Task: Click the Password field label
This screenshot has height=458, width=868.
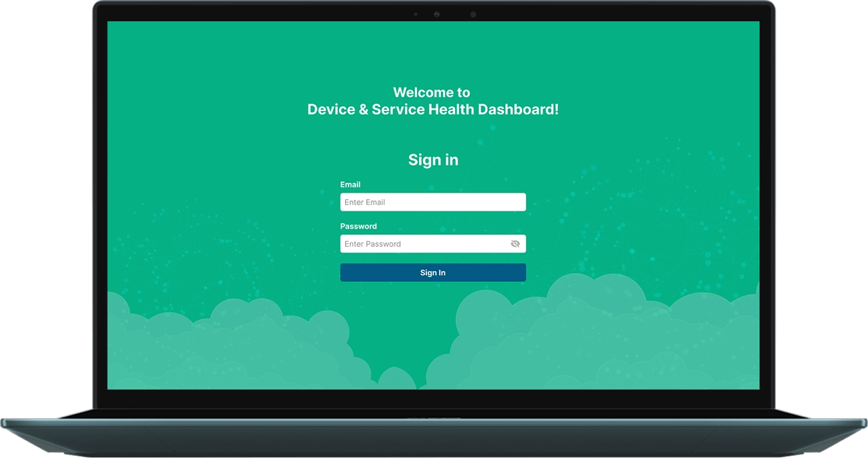Action: click(358, 226)
